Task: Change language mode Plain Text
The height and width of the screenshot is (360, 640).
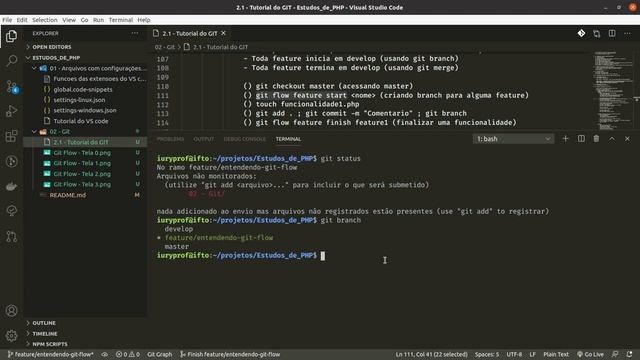Action: (x=556, y=354)
